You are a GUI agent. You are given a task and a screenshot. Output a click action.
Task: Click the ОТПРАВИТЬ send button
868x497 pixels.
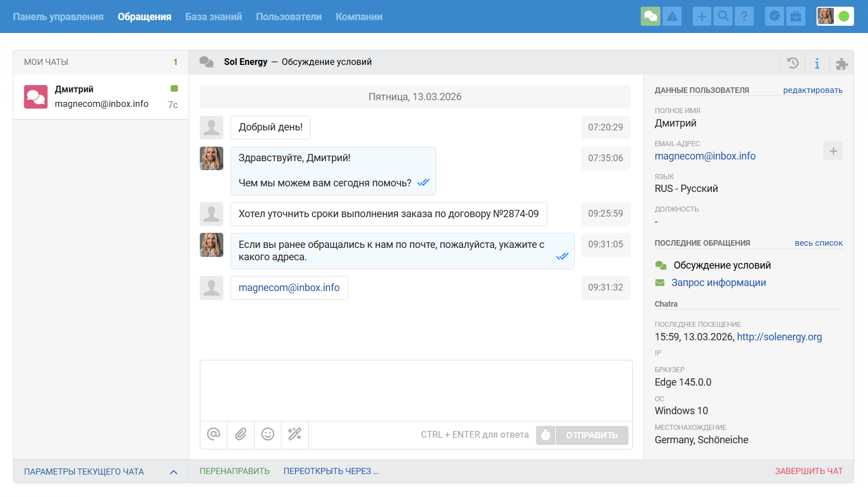(592, 435)
